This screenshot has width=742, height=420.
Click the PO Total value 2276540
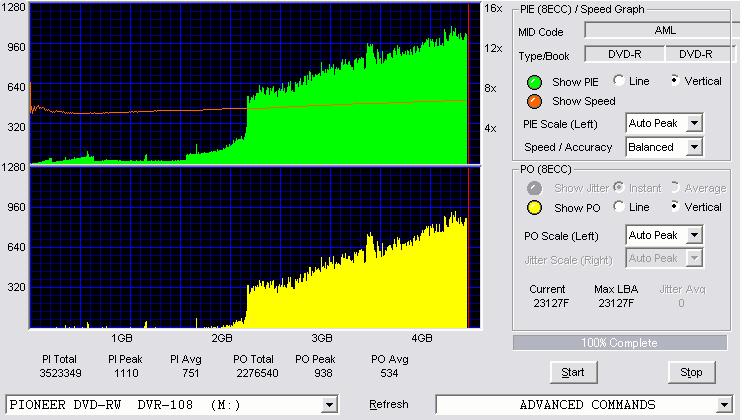coord(257,373)
